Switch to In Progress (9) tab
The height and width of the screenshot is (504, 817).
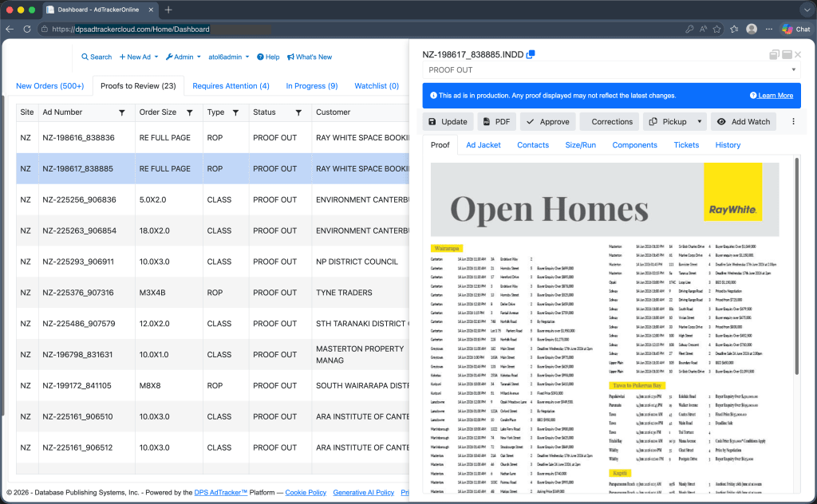point(312,86)
